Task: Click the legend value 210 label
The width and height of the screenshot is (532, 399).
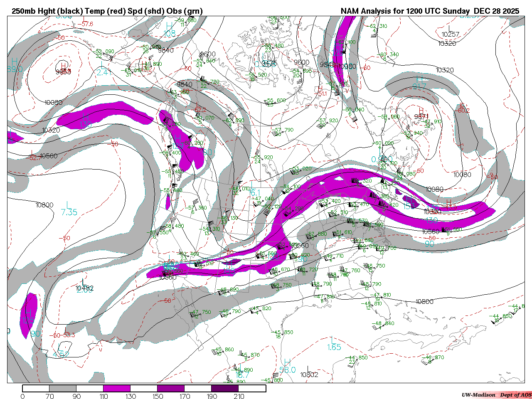Action: (239, 396)
